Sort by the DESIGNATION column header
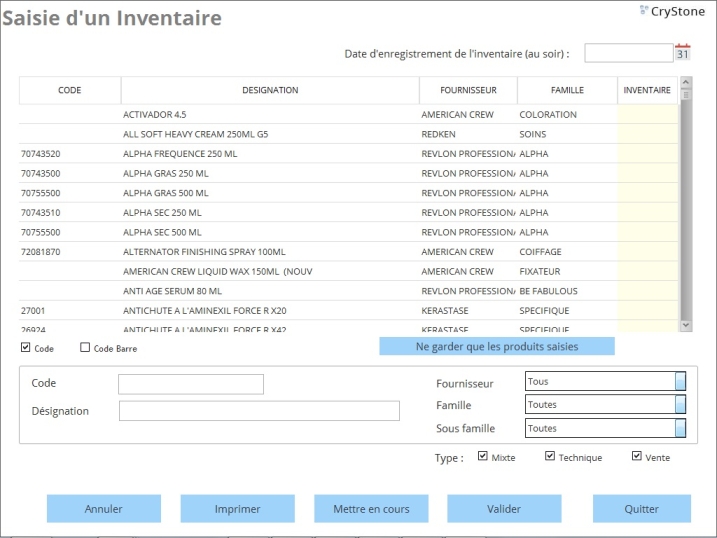717x538 pixels. 270,91
